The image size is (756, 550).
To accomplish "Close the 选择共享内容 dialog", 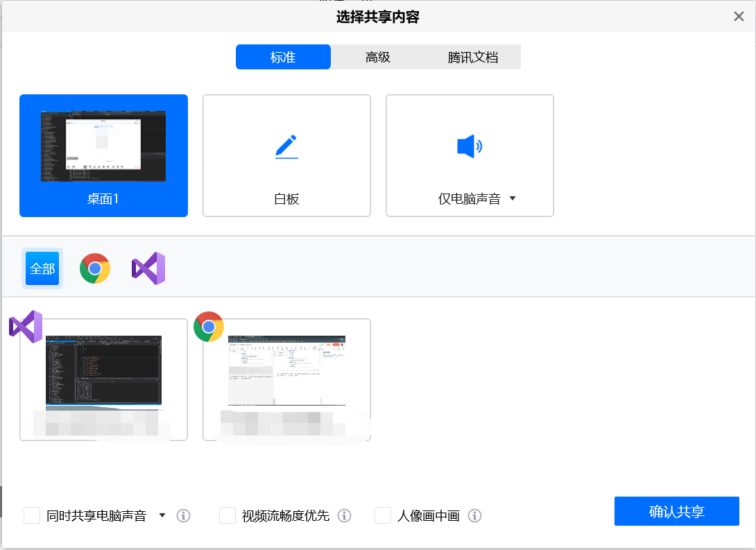I will (739, 17).
